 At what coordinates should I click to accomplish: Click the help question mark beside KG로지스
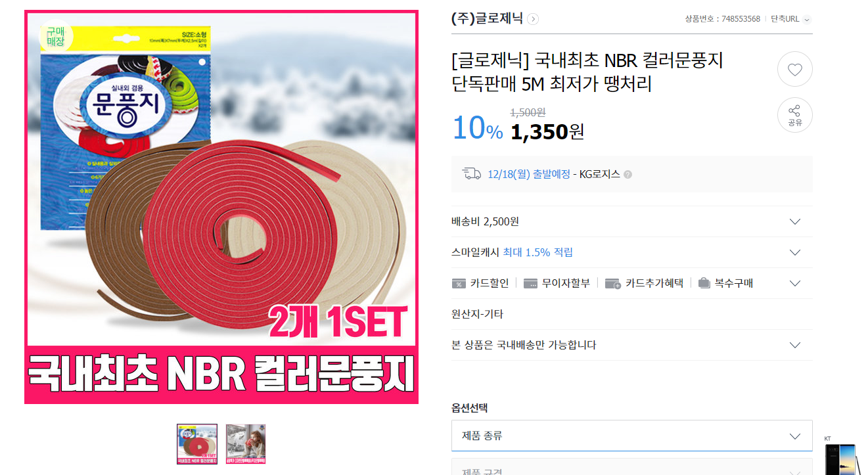[628, 175]
